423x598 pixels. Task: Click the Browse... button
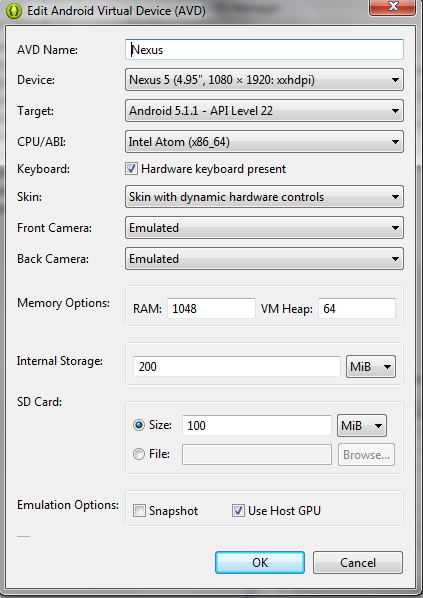click(366, 455)
